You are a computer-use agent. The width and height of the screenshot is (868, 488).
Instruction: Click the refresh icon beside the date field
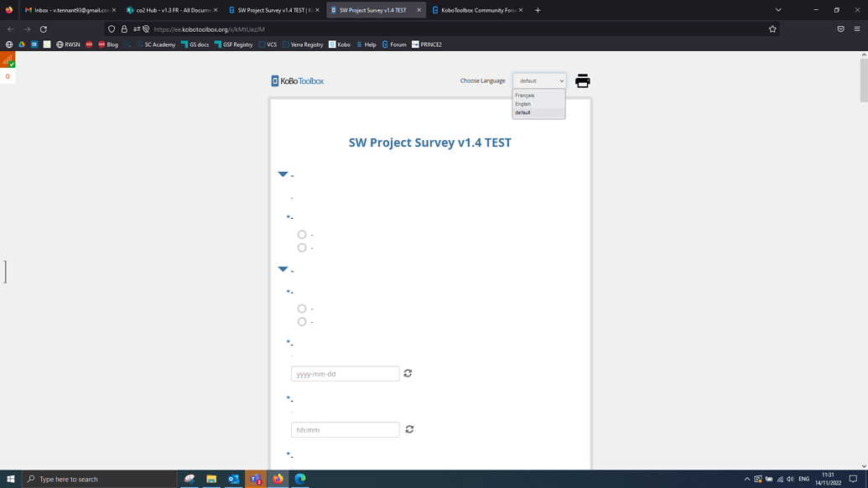tap(408, 373)
